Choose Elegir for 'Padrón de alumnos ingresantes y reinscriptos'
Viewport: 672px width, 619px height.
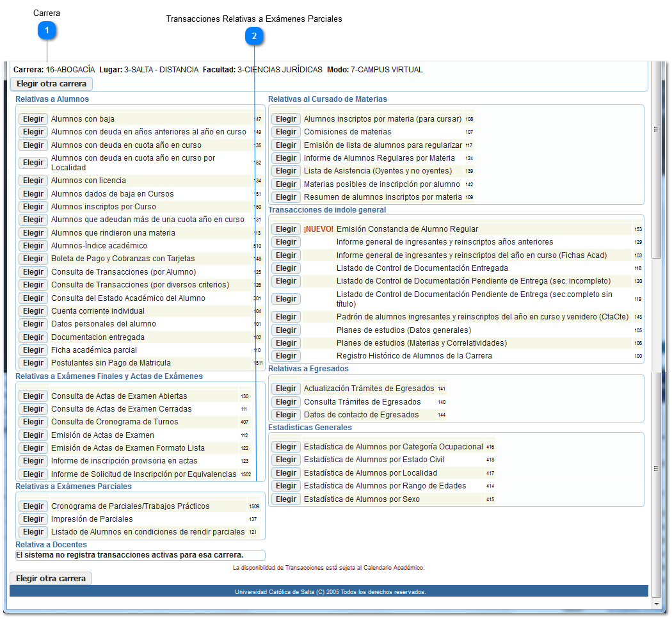coord(286,317)
